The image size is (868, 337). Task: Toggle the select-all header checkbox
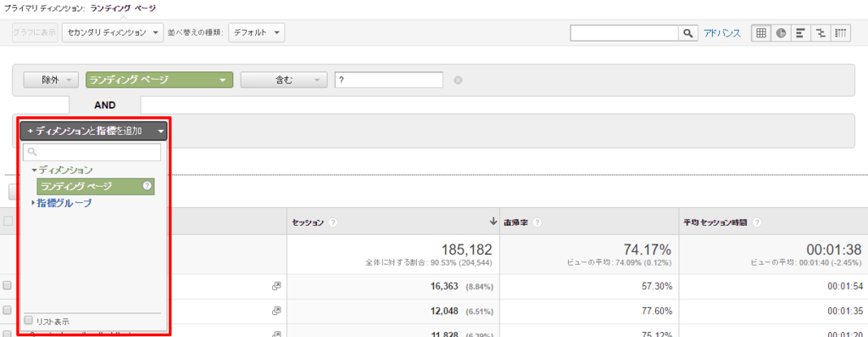coord(8,222)
